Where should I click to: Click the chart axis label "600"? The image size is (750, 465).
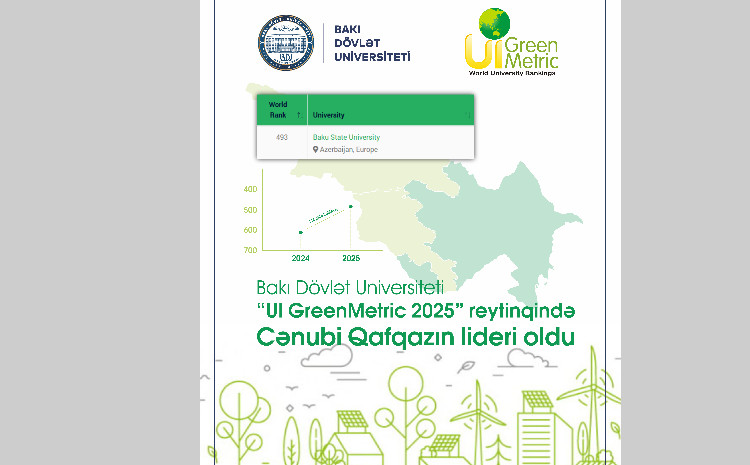[250, 230]
